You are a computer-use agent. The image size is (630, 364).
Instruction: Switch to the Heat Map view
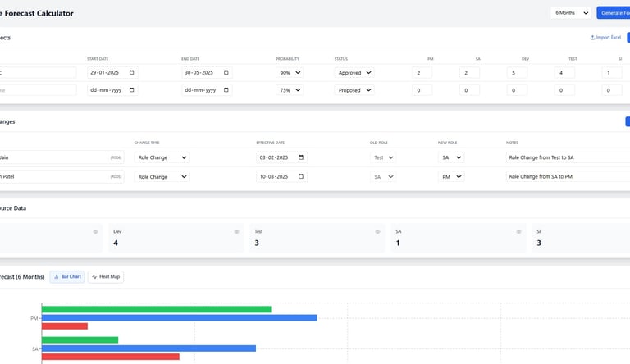tap(106, 277)
